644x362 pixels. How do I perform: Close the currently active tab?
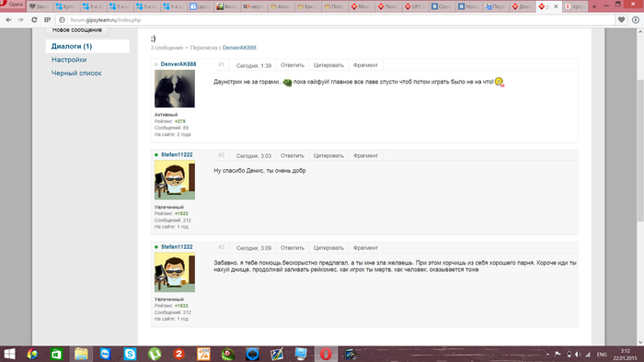coord(556,6)
